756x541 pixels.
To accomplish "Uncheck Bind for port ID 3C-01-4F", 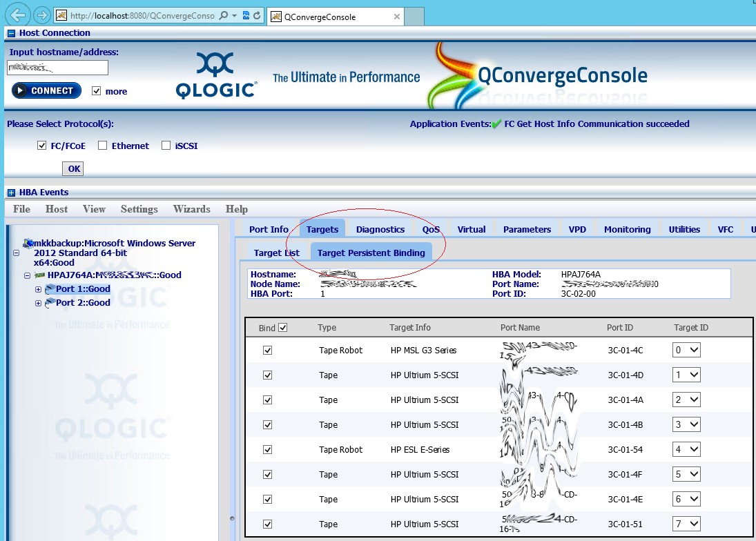I will (268, 475).
